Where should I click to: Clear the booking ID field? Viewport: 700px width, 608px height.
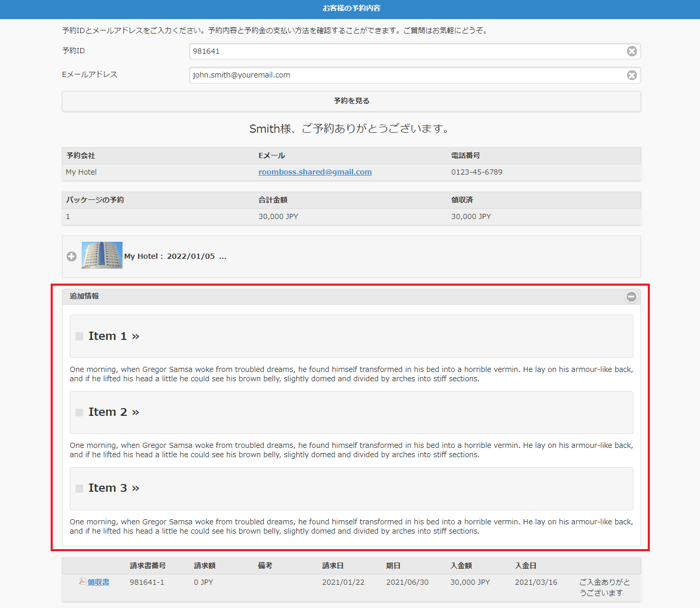tap(632, 51)
